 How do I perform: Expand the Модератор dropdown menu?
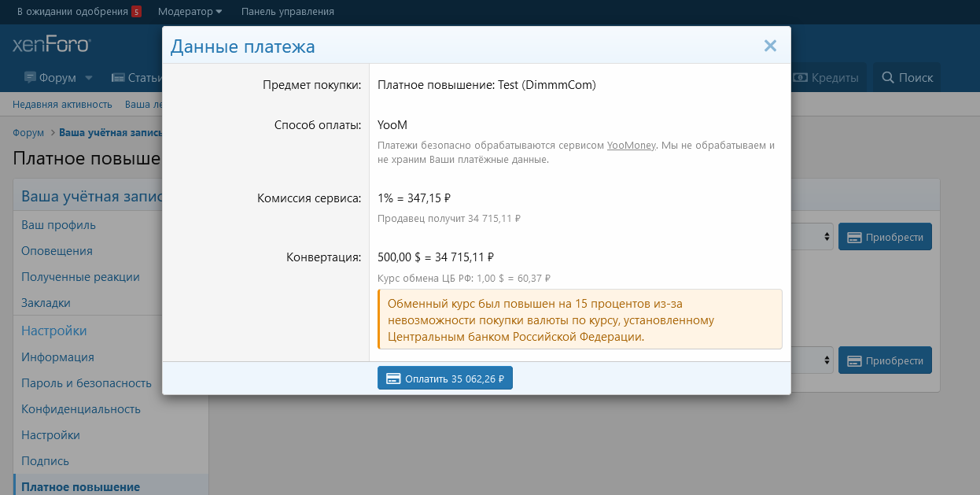click(x=190, y=11)
